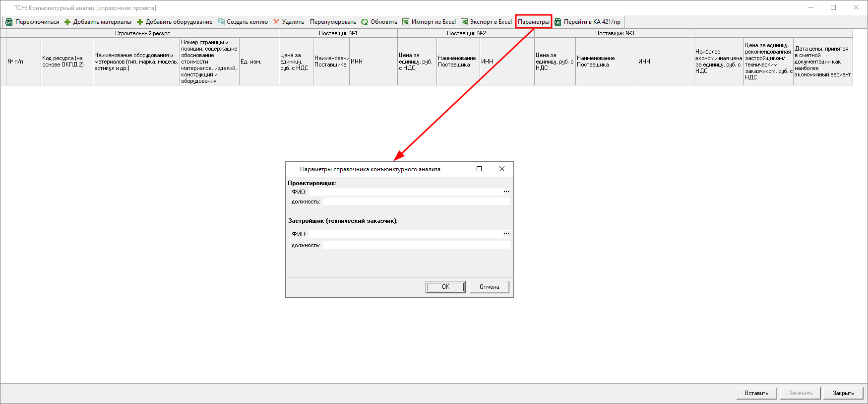Click the Вставить button

coord(756,393)
